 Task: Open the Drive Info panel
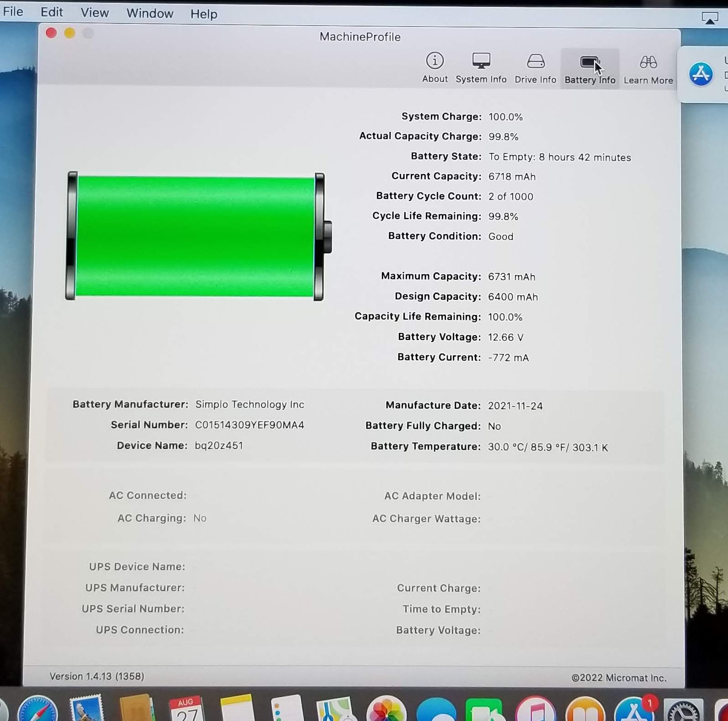click(535, 68)
